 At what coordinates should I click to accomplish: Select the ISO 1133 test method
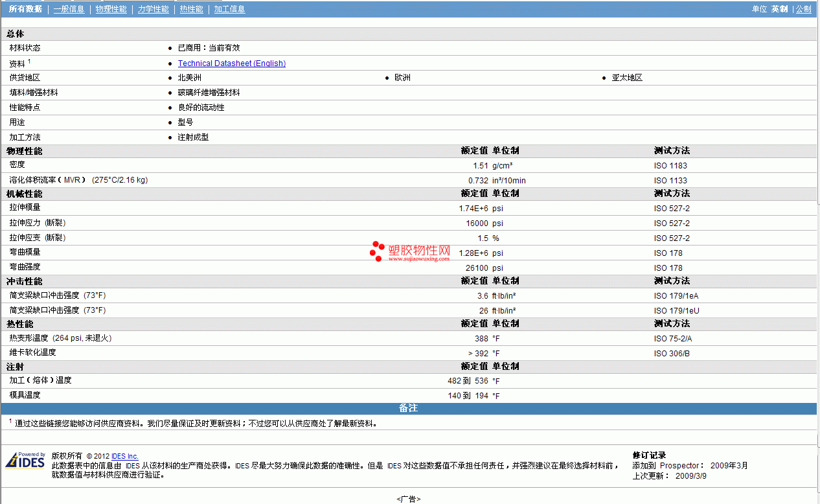(x=670, y=181)
